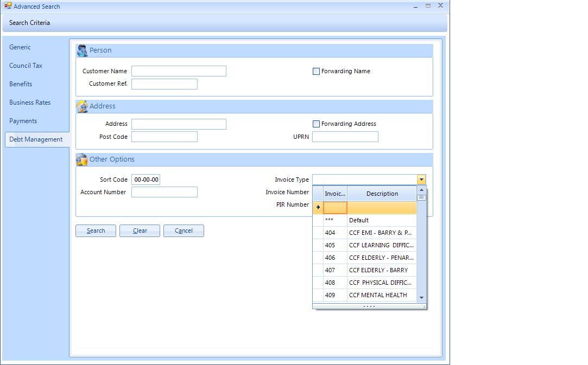
Task: Click the Description column header
Action: tap(382, 194)
